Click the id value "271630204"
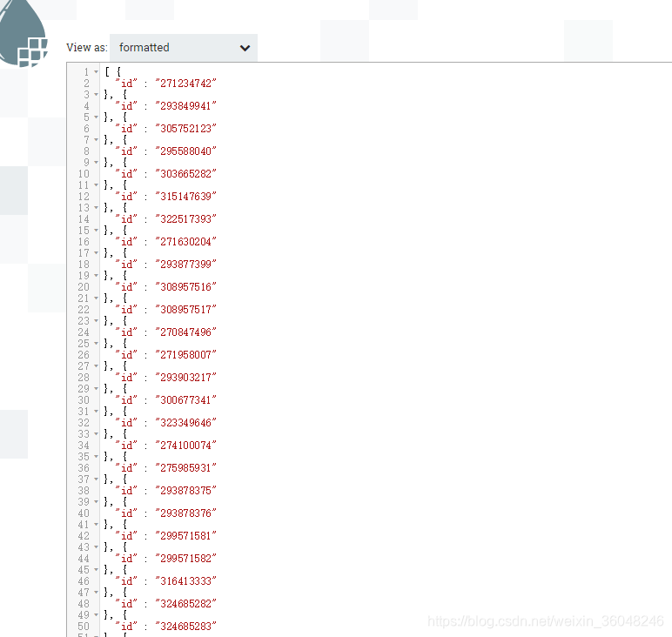Image resolution: width=672 pixels, height=637 pixels. (186, 242)
